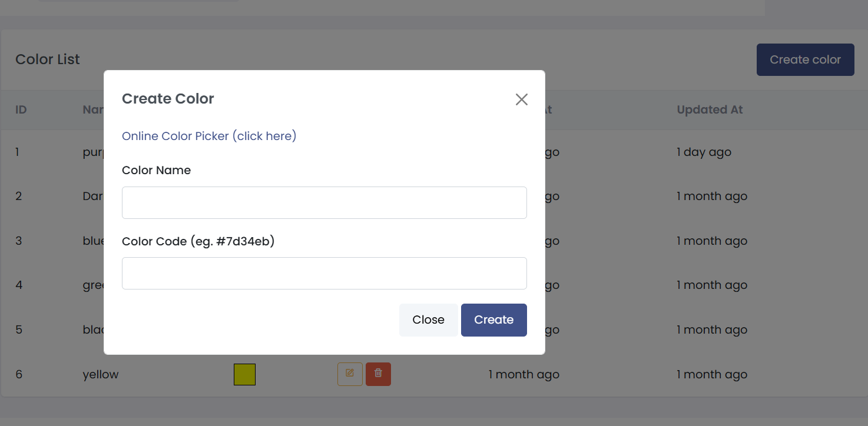Click the Close button in the dialog
This screenshot has height=426, width=868.
coord(428,320)
